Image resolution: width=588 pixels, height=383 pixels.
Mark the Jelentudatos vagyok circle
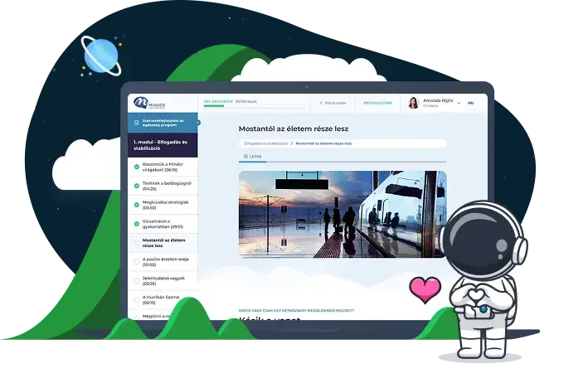click(137, 281)
